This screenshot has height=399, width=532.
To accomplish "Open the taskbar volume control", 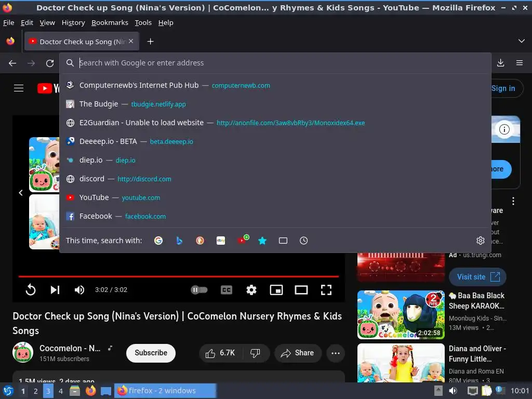I will click(x=453, y=391).
